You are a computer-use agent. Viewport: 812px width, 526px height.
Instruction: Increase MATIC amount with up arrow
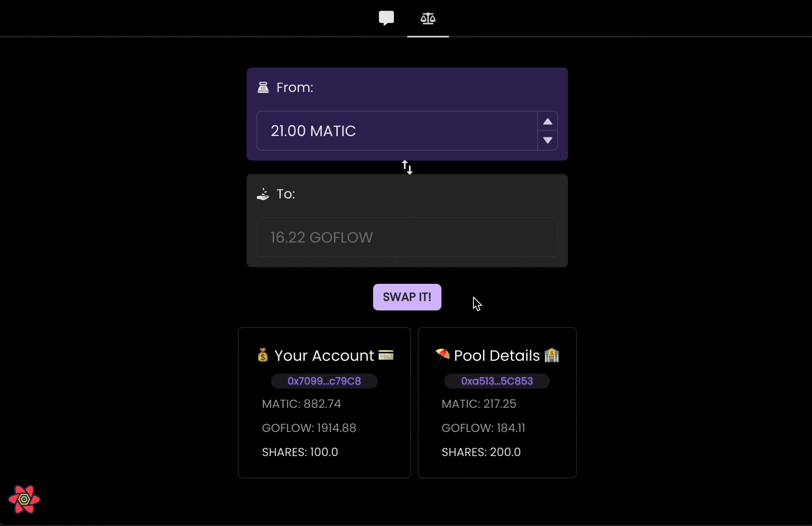pyautogui.click(x=548, y=122)
